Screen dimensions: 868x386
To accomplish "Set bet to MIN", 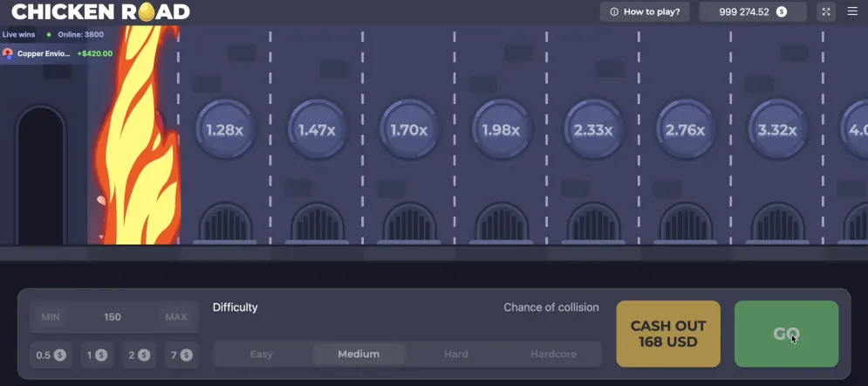I will click(51, 317).
